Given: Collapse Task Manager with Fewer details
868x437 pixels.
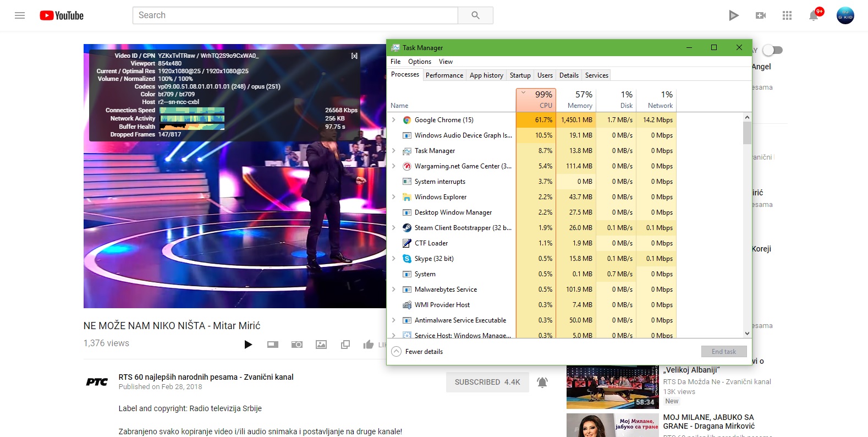Looking at the screenshot, I should coord(417,352).
